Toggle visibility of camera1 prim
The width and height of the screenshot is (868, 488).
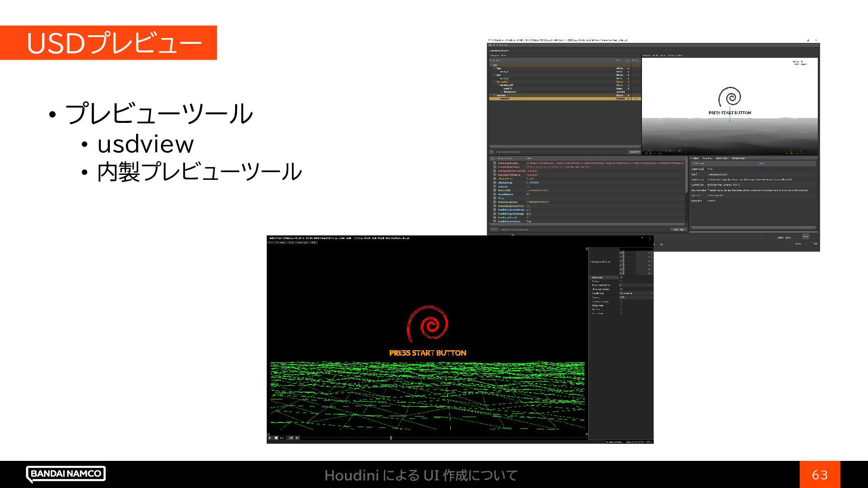tap(628, 99)
